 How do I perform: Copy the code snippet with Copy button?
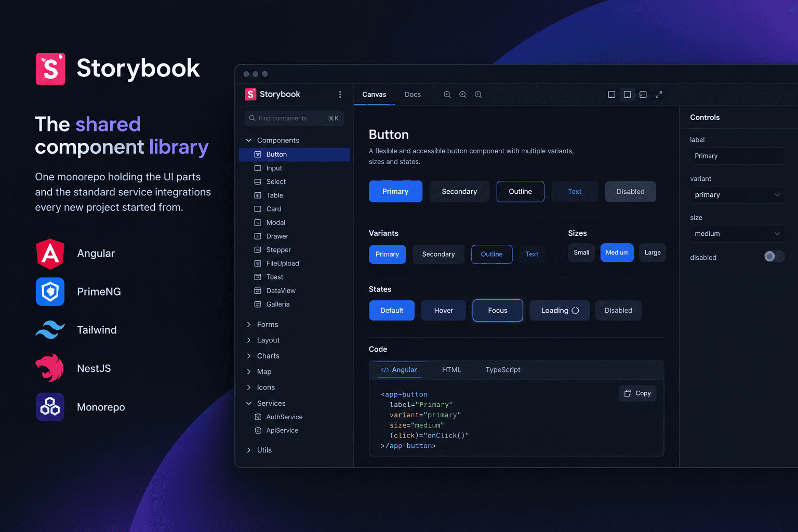(637, 393)
